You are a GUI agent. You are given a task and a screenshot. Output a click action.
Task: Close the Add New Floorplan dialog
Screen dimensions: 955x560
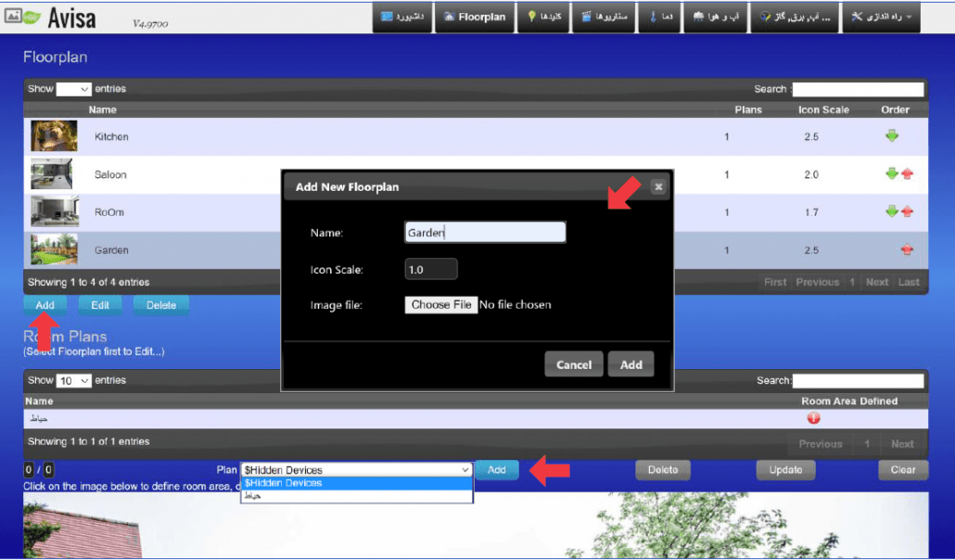(x=657, y=187)
